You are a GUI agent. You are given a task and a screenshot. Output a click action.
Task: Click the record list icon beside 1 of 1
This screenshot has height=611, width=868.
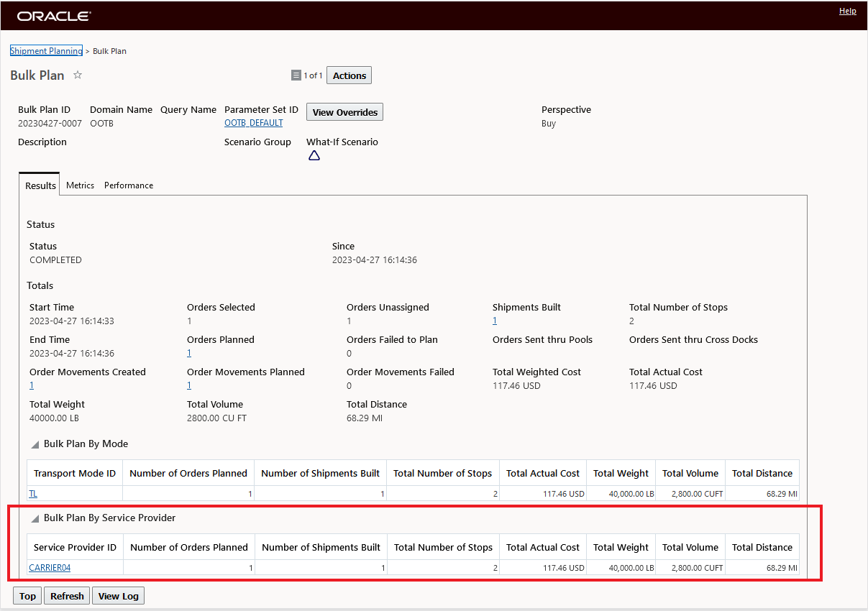[x=296, y=75]
